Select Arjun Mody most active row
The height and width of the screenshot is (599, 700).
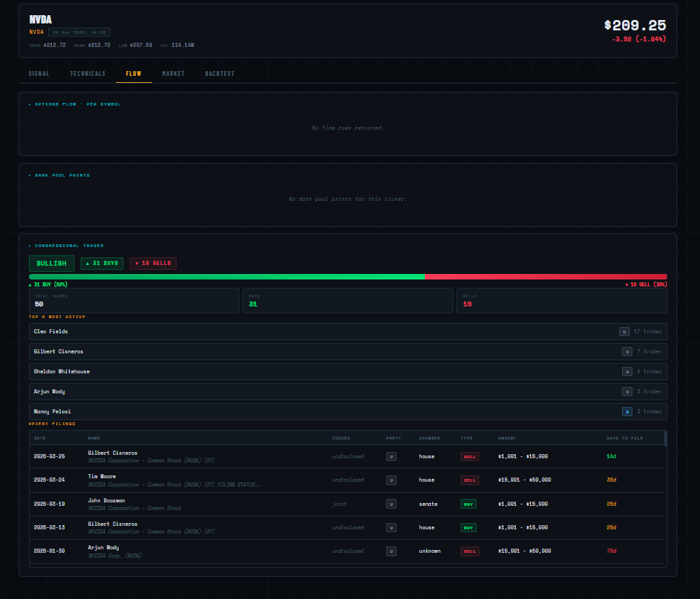(348, 392)
